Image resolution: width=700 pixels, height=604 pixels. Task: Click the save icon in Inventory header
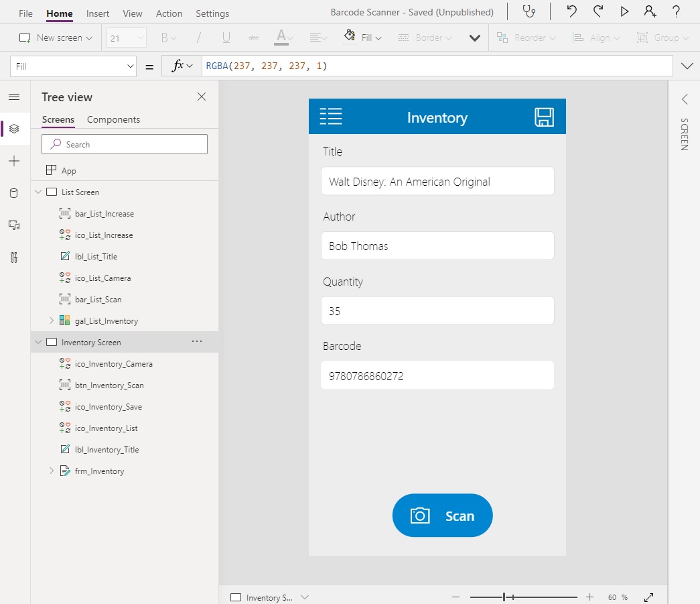[x=544, y=117]
